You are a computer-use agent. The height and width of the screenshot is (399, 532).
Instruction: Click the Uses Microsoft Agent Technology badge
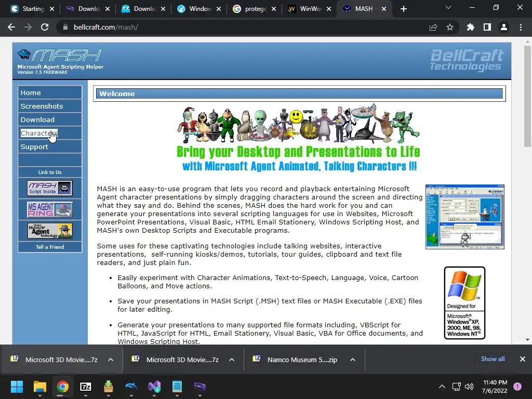point(50,231)
